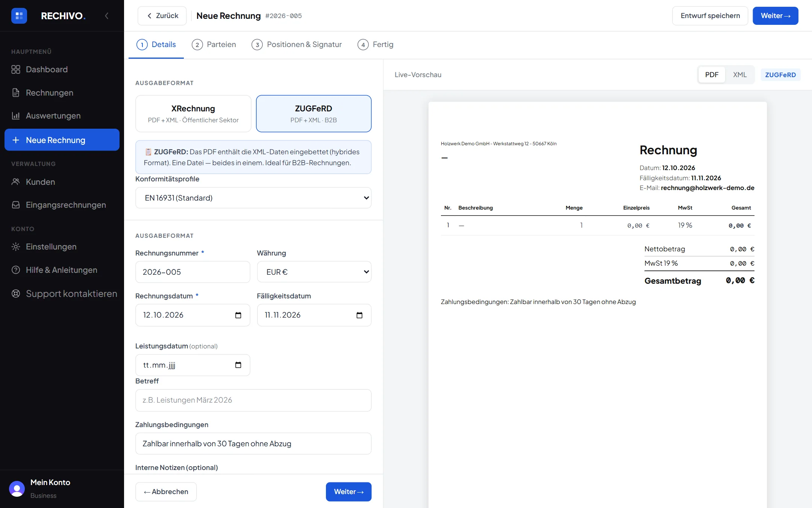Click the plus icon beside Neue Rechnung

(x=16, y=140)
